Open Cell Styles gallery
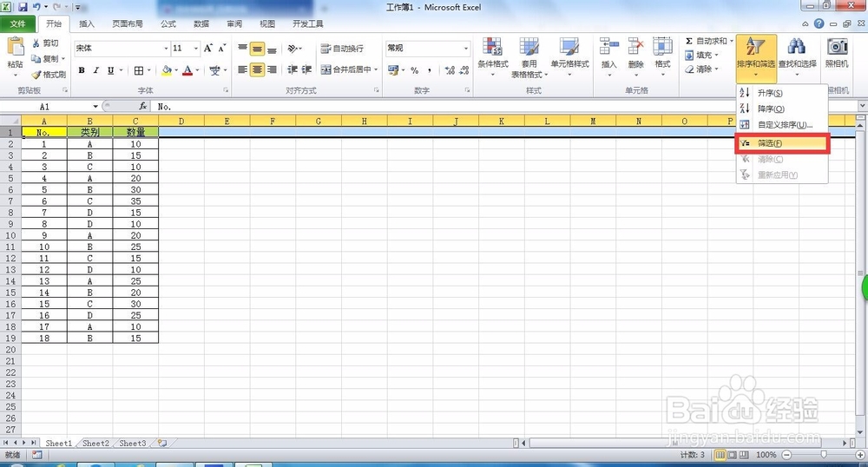 point(569,57)
